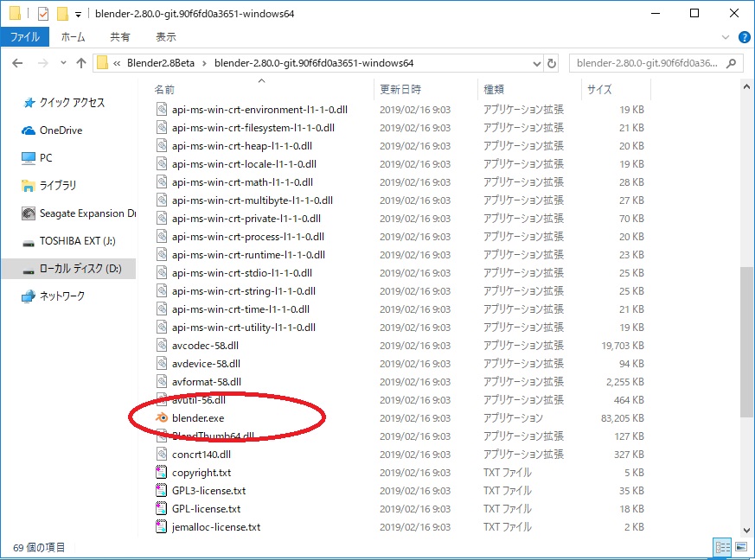Click the copyright.txt file icon
Image resolution: width=755 pixels, height=560 pixels.
(162, 472)
